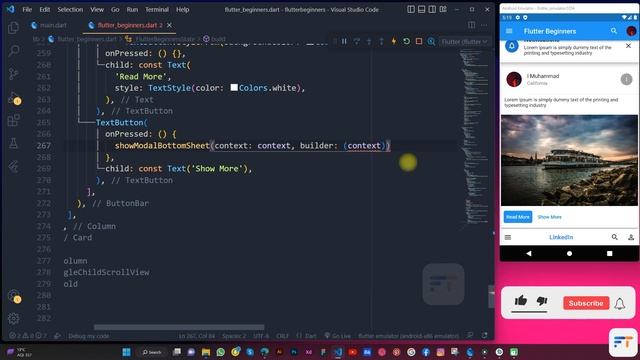This screenshot has height=360, width=640.
Task: Open the Extensions view
Action: pos(13,120)
